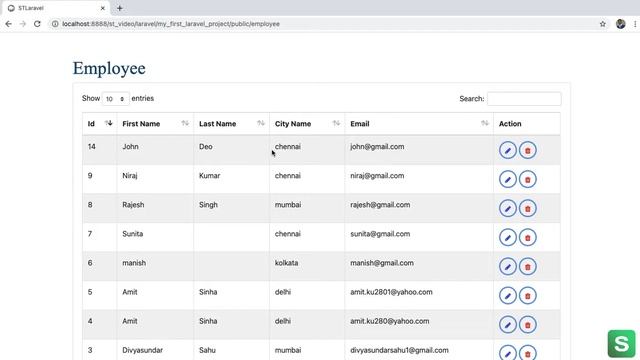Click the last name Deo cell
Image resolution: width=640 pixels, height=360 pixels.
click(x=231, y=150)
